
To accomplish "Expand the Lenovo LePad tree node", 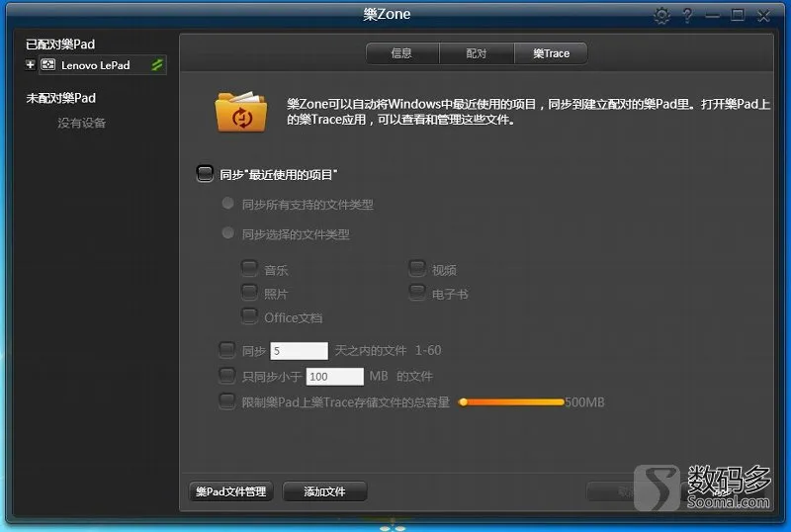I will pyautogui.click(x=31, y=64).
